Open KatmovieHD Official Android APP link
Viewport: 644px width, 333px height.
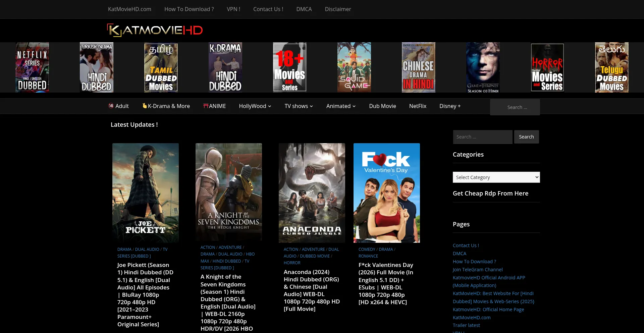point(489,281)
